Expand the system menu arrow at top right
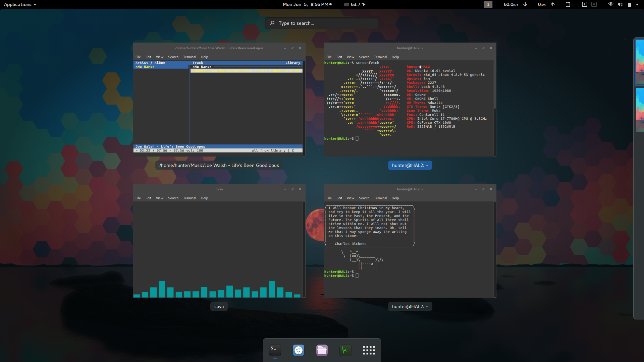This screenshot has width=644, height=362. pos(637,4)
